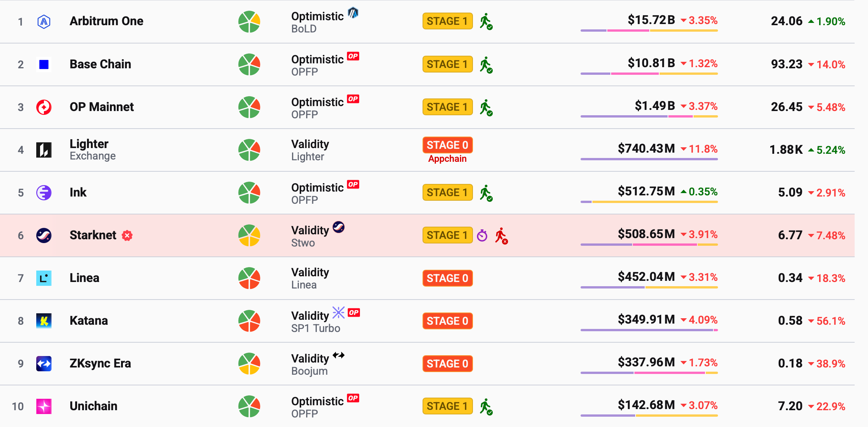Click the warning icon next to Starknet

(127, 236)
